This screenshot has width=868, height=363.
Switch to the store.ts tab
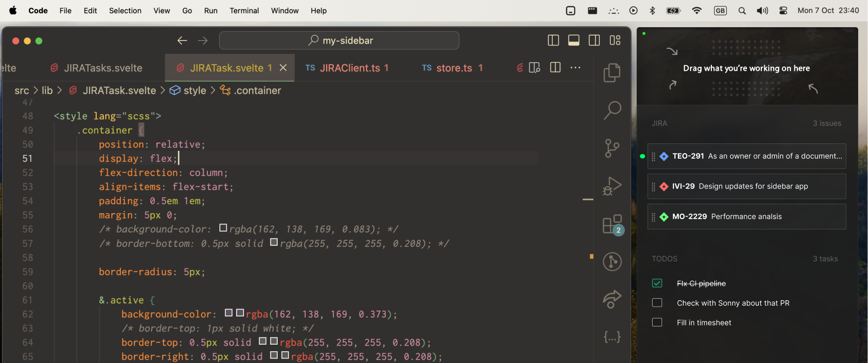(452, 68)
